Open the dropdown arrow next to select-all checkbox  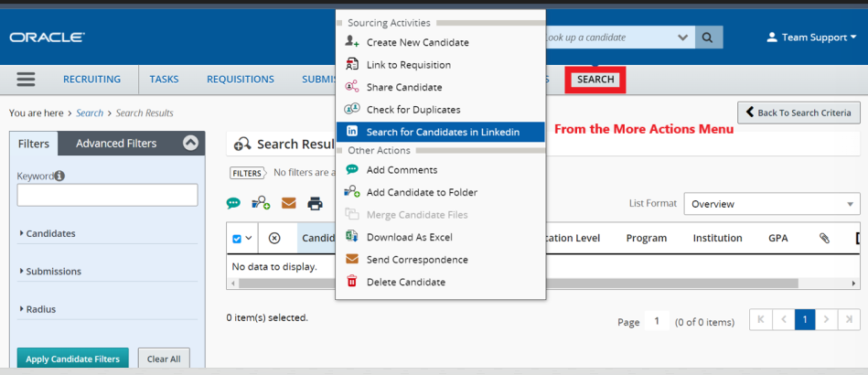249,238
